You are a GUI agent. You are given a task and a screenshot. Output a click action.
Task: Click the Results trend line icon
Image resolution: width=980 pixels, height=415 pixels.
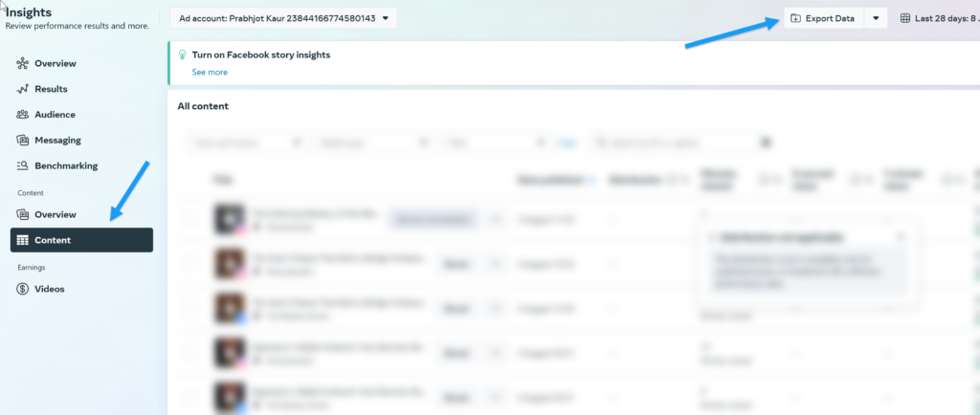(22, 89)
